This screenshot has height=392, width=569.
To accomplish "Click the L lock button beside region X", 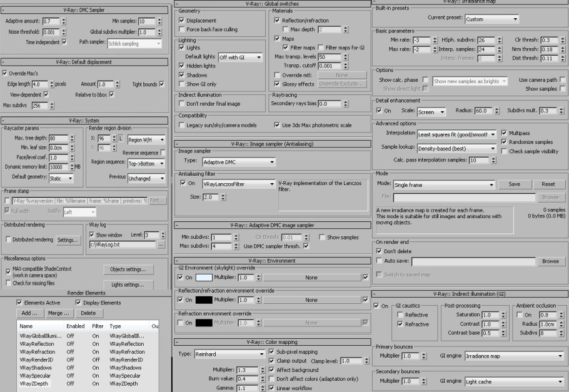I will 121,139.
